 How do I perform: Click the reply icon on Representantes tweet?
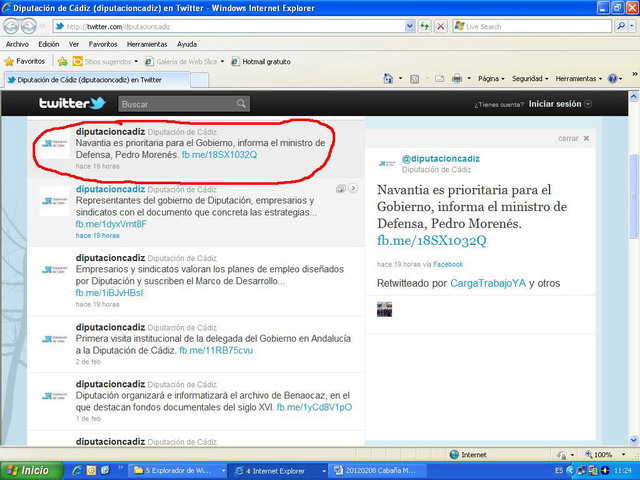pyautogui.click(x=340, y=189)
